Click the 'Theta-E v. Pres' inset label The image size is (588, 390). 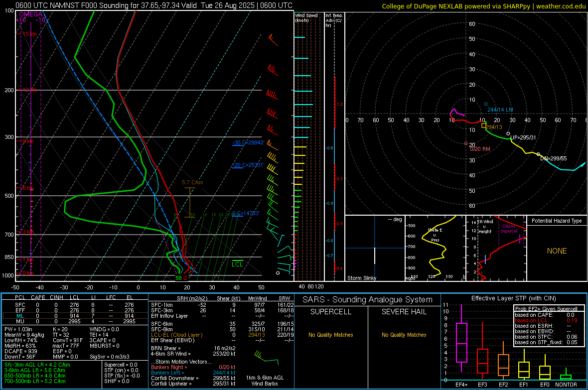tap(435, 235)
